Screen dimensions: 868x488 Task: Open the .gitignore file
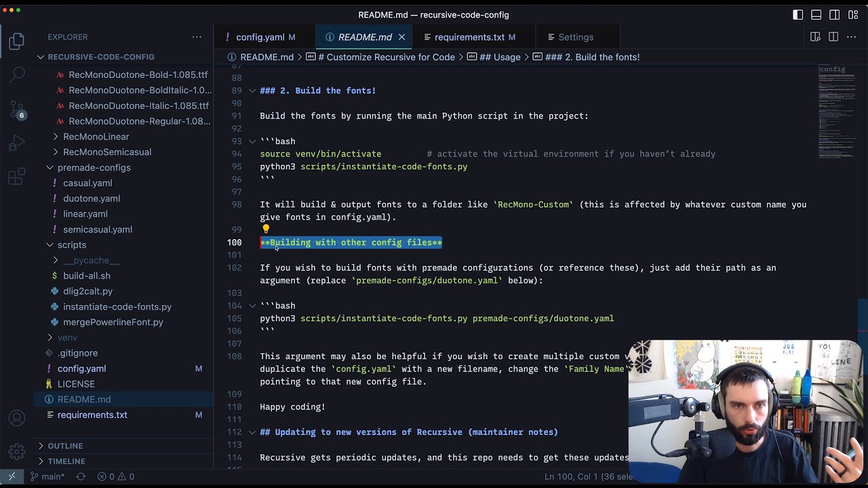pos(77,353)
